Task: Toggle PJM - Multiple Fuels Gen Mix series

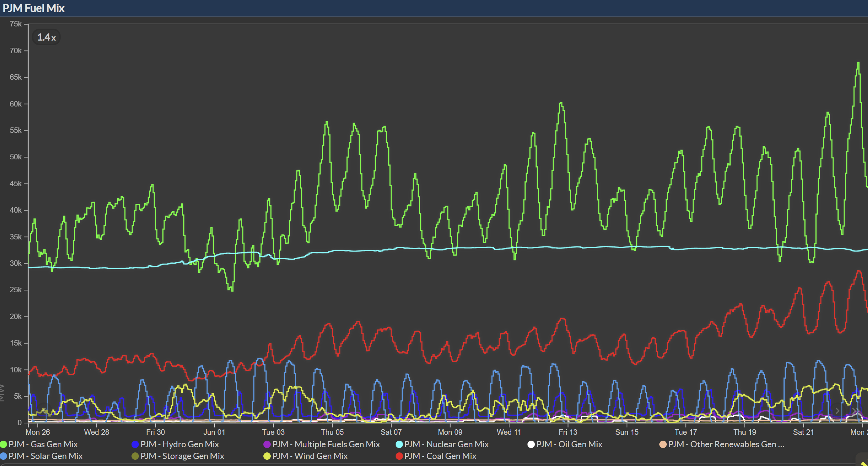Action: point(322,444)
